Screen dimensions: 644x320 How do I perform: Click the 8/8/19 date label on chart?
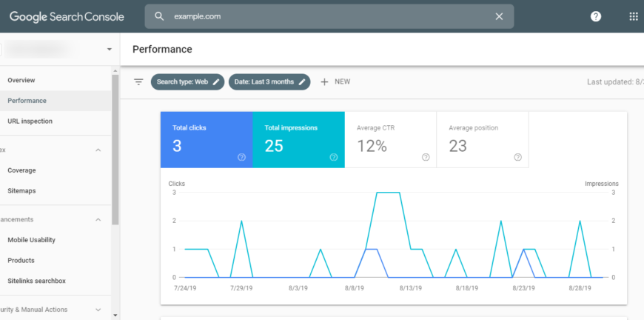point(354,288)
